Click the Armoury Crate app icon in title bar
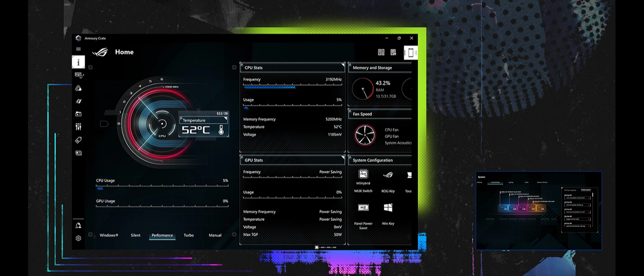 pyautogui.click(x=78, y=38)
